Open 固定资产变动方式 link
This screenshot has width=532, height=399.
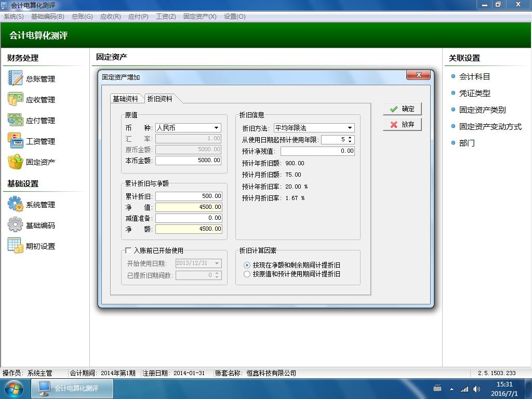point(490,127)
